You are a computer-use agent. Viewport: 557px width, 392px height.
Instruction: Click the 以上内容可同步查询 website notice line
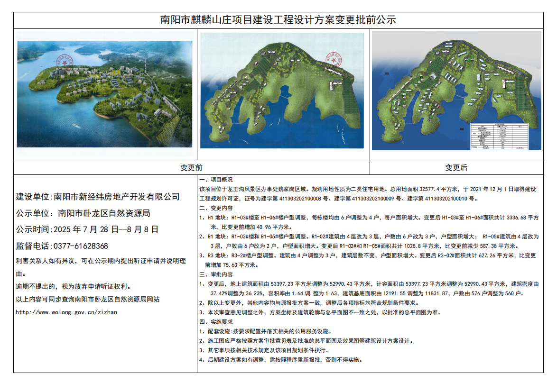point(88,299)
